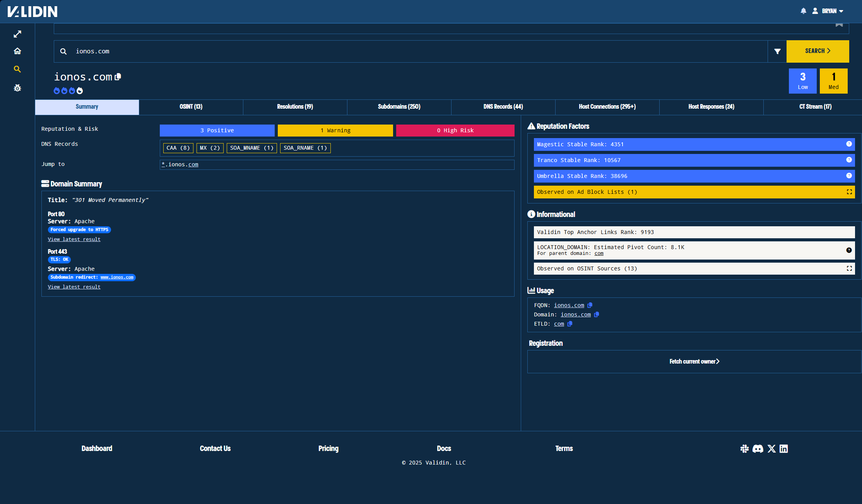Switch to DNS Records (44) tab
862x504 pixels.
point(503,107)
